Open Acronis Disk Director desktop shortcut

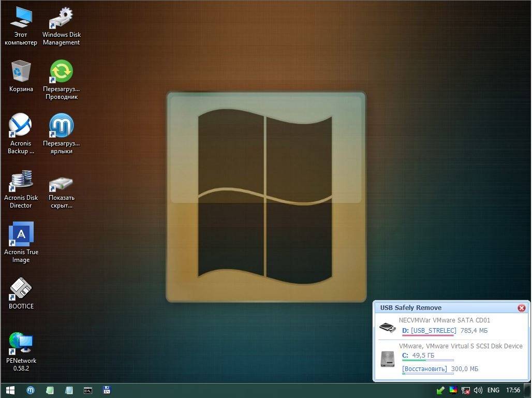click(x=21, y=189)
